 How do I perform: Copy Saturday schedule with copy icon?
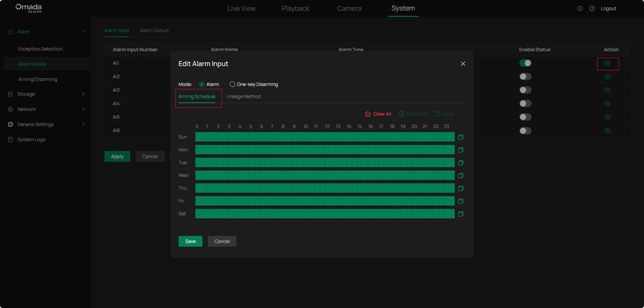[x=461, y=214]
